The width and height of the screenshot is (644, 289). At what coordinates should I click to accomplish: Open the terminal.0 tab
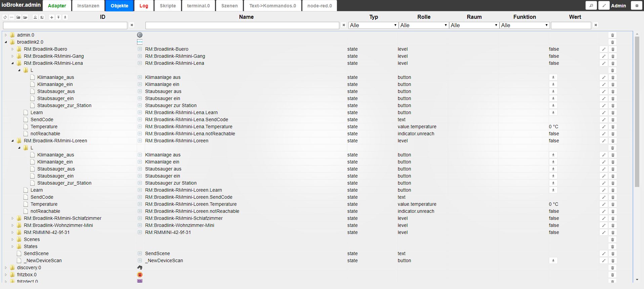pos(199,6)
